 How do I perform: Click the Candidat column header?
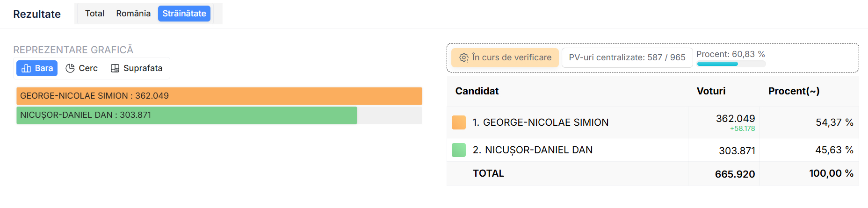[x=477, y=91]
